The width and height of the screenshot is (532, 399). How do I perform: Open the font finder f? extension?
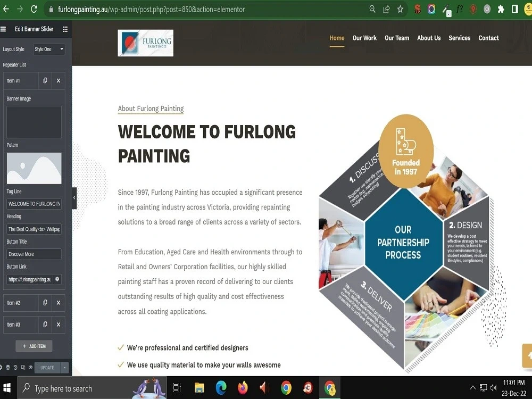(460, 9)
